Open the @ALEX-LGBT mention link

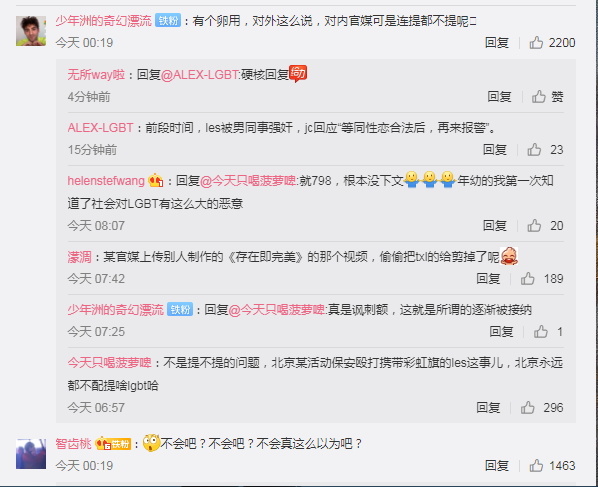200,74
